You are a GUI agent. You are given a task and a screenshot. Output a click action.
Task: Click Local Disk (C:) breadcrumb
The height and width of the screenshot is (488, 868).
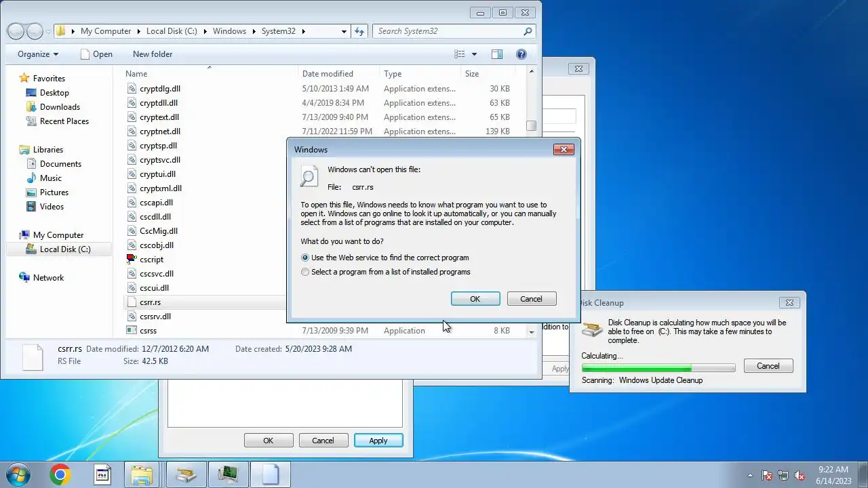(172, 31)
